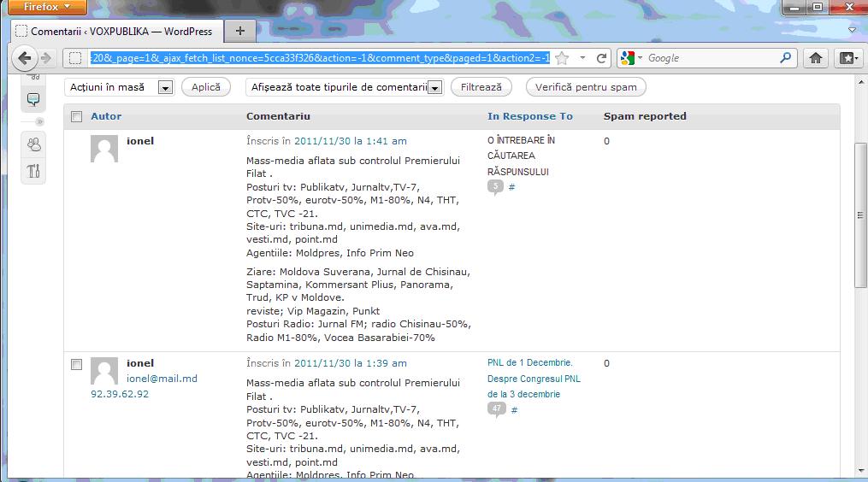This screenshot has height=482, width=868.
Task: Click the Spam reported column header
Action: point(645,116)
